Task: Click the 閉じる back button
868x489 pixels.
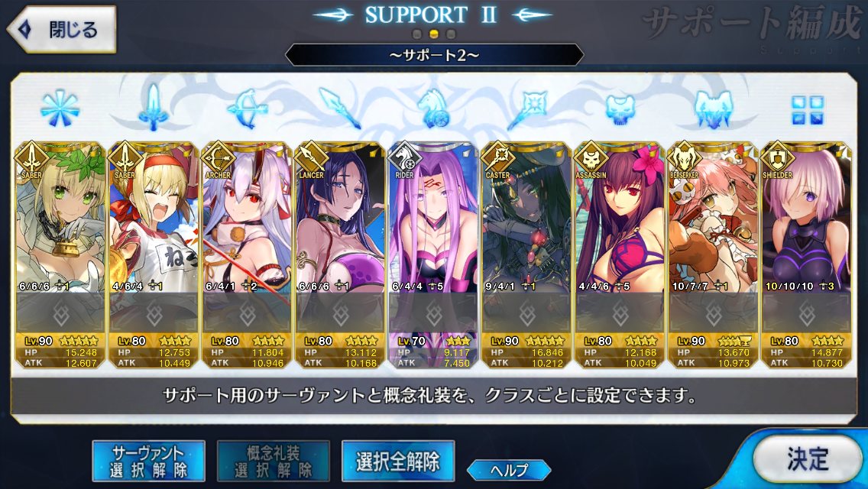Action: click(x=61, y=29)
